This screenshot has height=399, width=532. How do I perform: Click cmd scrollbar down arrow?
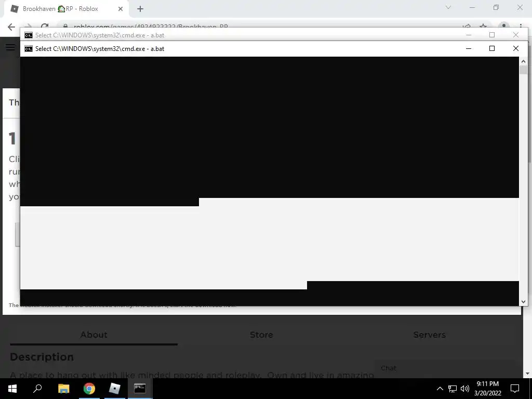(523, 301)
